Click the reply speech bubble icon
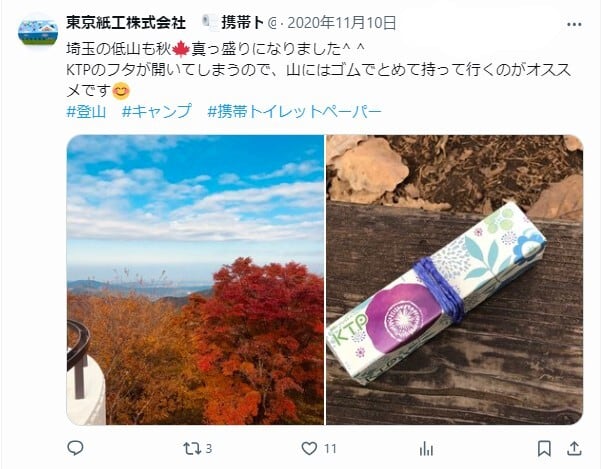This screenshot has width=602, height=469. coord(75,448)
